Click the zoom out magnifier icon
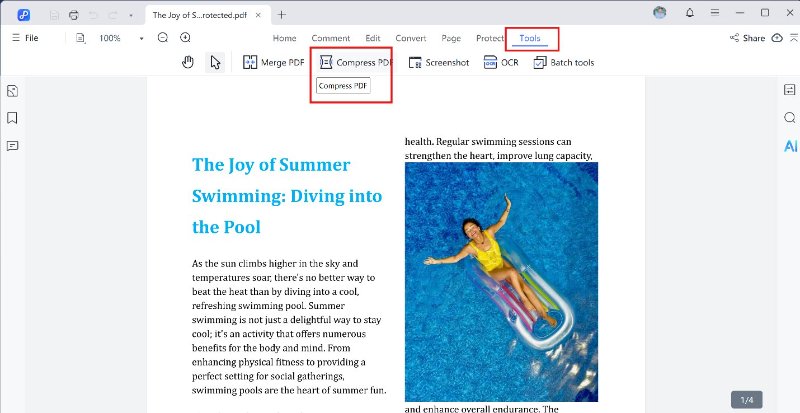The image size is (800, 413). point(163,38)
